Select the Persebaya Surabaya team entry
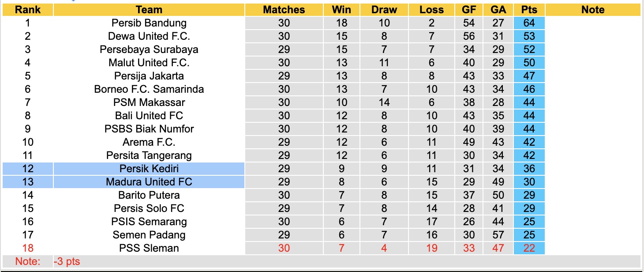This screenshot has height=272, width=644. [x=149, y=49]
